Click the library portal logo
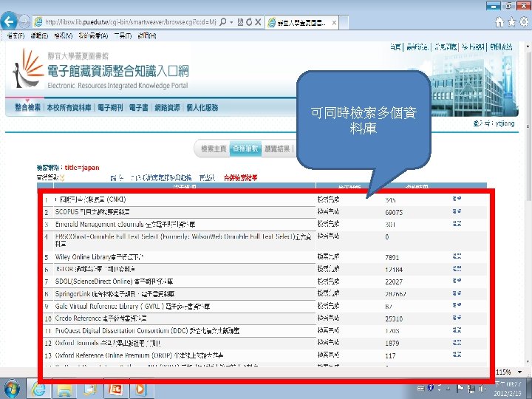Image resolution: width=532 pixels, height=399 pixels. tap(100, 69)
